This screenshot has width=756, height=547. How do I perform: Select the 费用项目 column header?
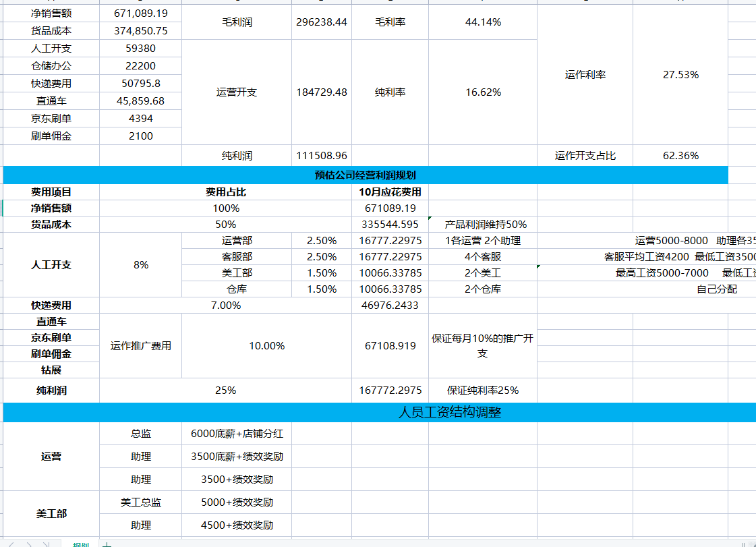point(51,192)
